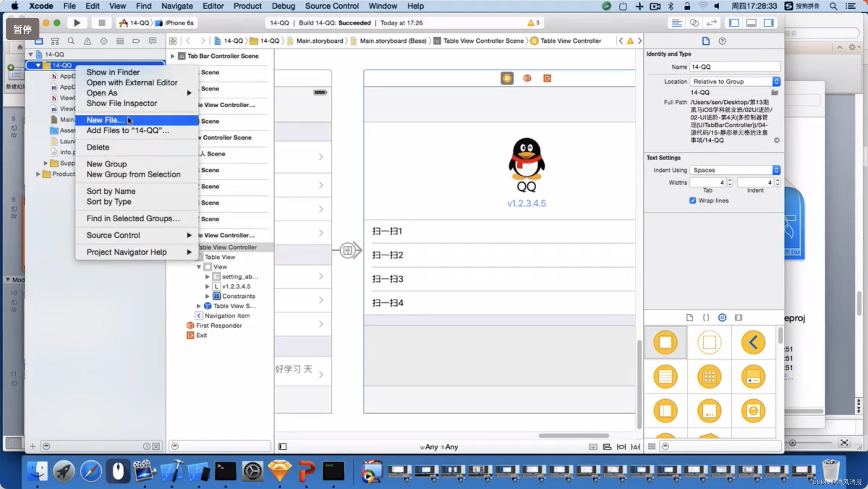Select the Standard editor icon

677,23
